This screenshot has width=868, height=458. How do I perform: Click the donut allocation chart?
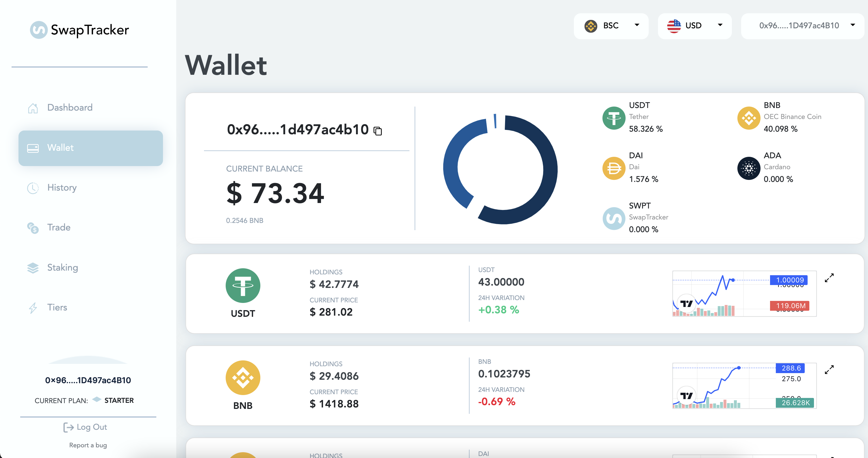click(x=500, y=169)
